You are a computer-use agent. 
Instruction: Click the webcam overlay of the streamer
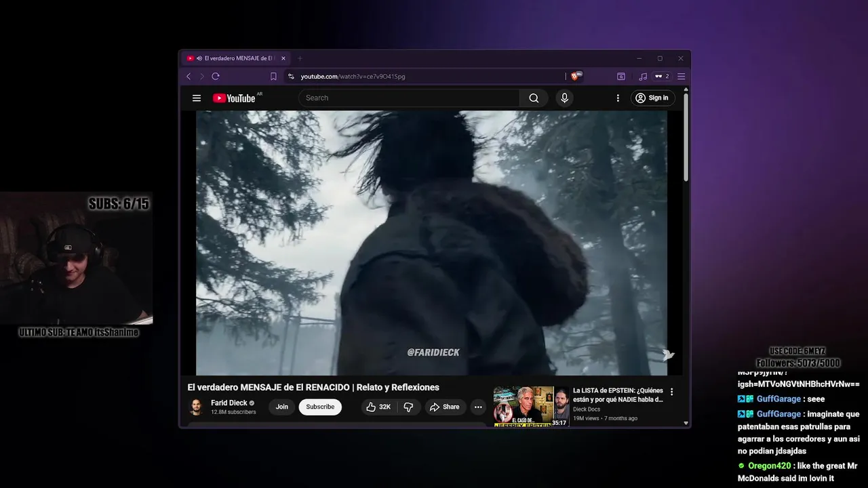click(76, 259)
